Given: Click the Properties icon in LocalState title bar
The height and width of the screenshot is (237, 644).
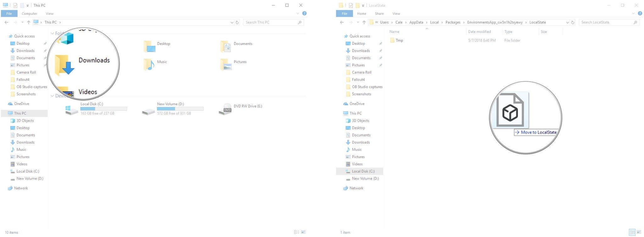Looking at the screenshot, I should pyautogui.click(x=351, y=5).
